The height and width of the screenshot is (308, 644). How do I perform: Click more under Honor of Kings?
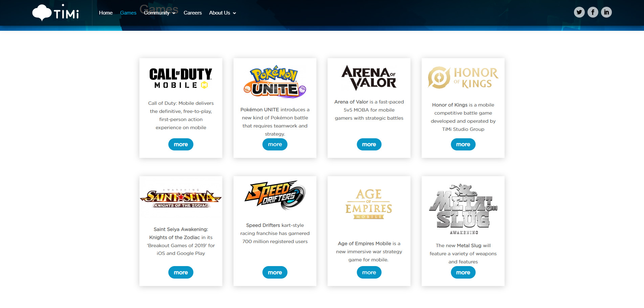(463, 144)
